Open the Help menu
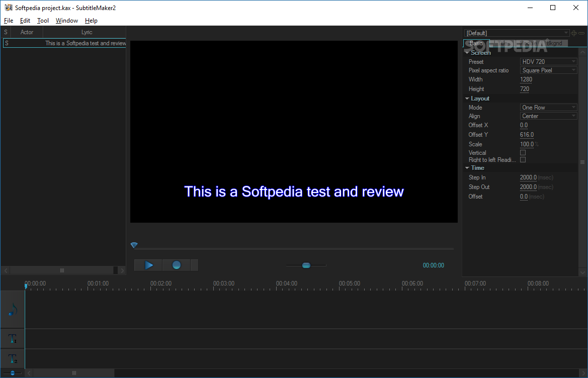The width and height of the screenshot is (588, 378). pos(91,21)
